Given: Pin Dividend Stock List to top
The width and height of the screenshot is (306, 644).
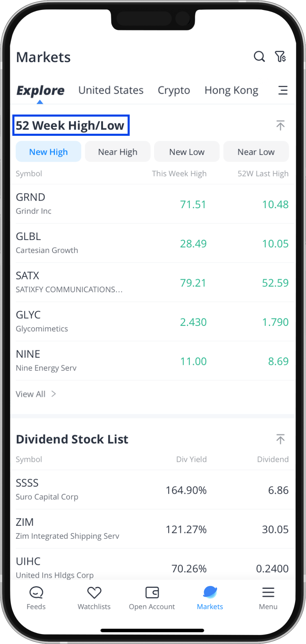Looking at the screenshot, I should [x=280, y=439].
